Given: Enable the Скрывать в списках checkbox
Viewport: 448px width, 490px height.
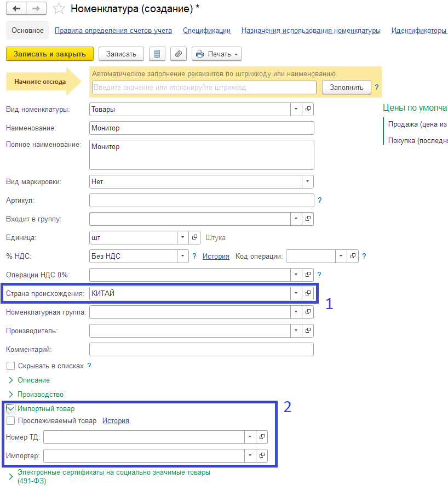Looking at the screenshot, I should [x=10, y=366].
